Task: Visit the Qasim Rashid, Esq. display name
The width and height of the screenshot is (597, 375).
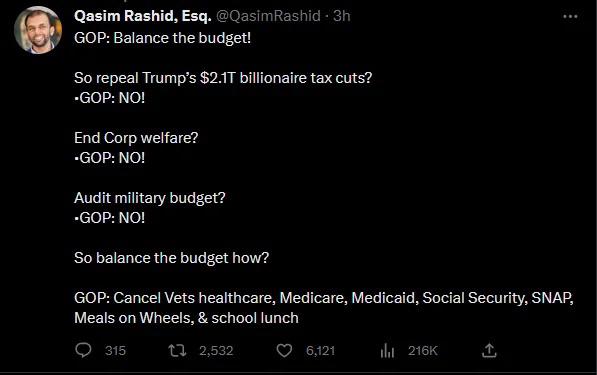Action: pyautogui.click(x=143, y=16)
